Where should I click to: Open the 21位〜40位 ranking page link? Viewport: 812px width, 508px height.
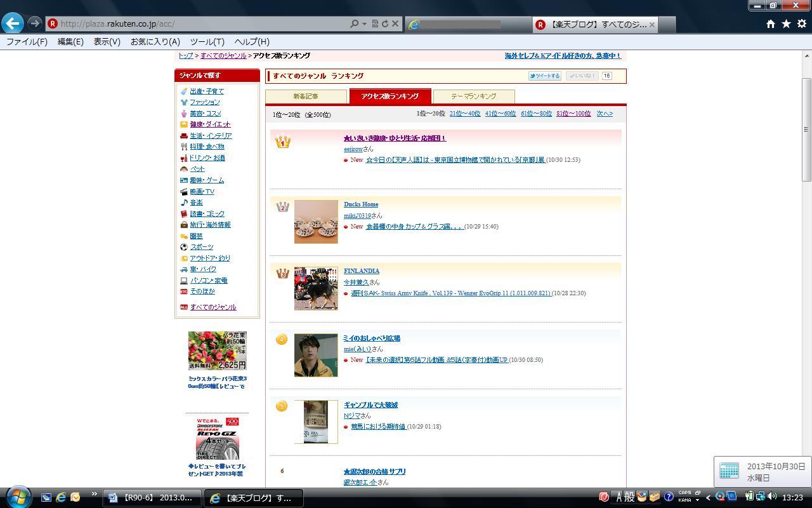pos(464,114)
